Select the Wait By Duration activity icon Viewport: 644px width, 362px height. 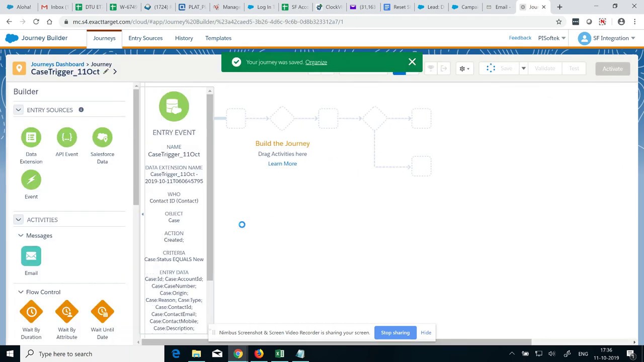pos(31,312)
